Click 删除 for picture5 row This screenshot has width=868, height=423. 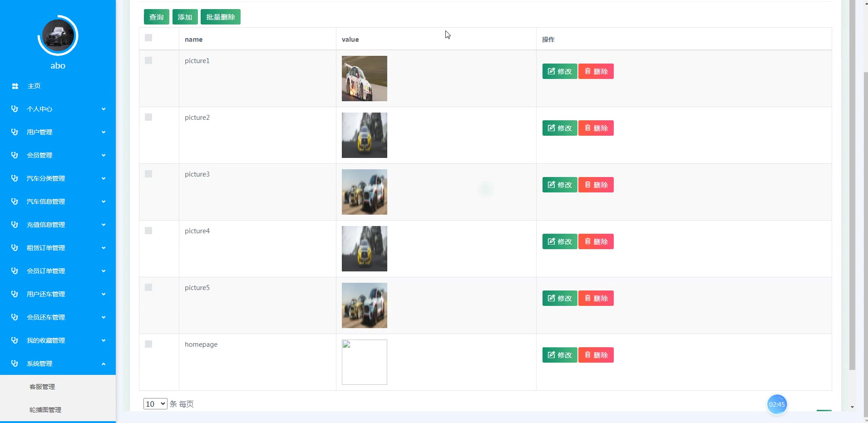[596, 298]
